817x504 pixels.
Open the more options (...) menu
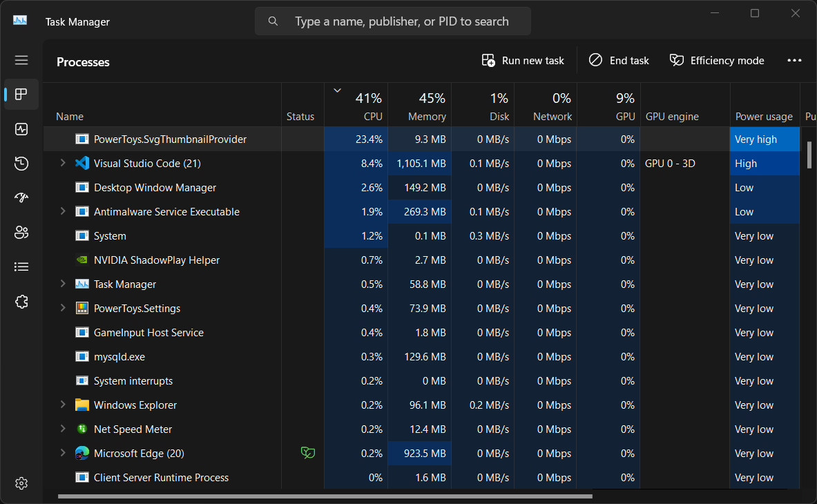794,60
